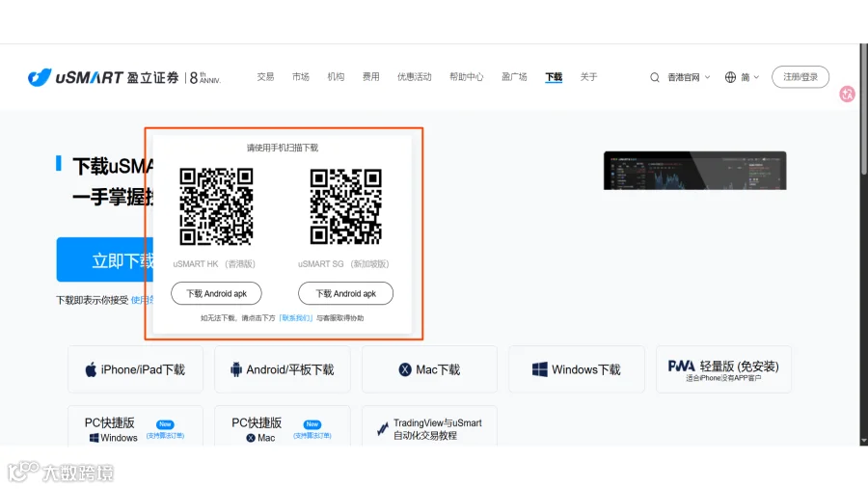Viewport: 868px width, 489px height.
Task: Open the iPhone/iPad下载 card
Action: coord(136,369)
